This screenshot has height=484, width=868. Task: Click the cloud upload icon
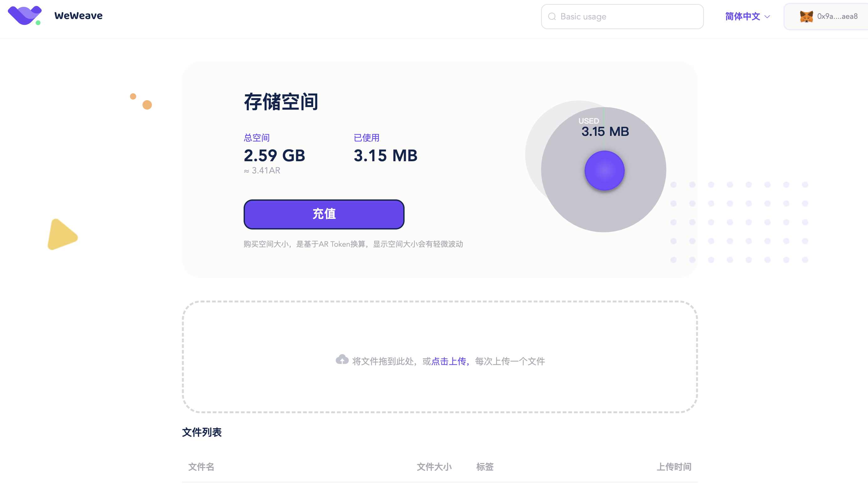coord(342,360)
